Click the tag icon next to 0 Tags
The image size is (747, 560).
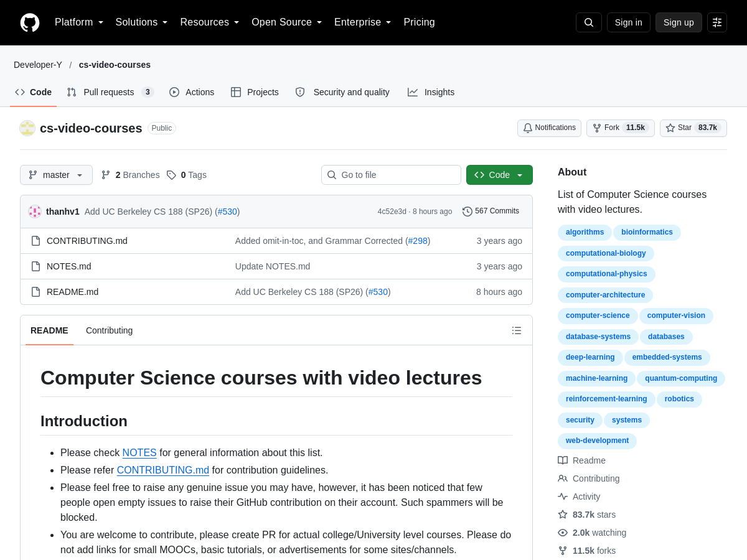coord(171,175)
